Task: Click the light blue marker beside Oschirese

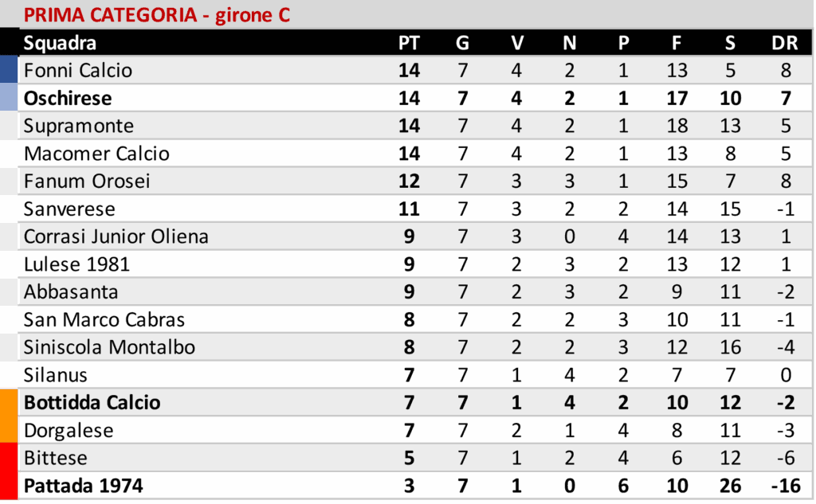Action: coord(9,98)
